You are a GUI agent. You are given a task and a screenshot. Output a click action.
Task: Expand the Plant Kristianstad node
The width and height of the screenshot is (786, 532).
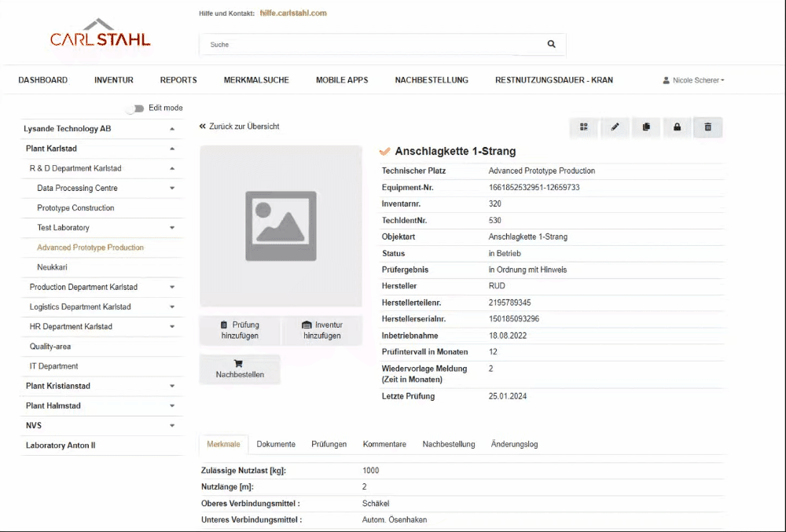(x=172, y=387)
